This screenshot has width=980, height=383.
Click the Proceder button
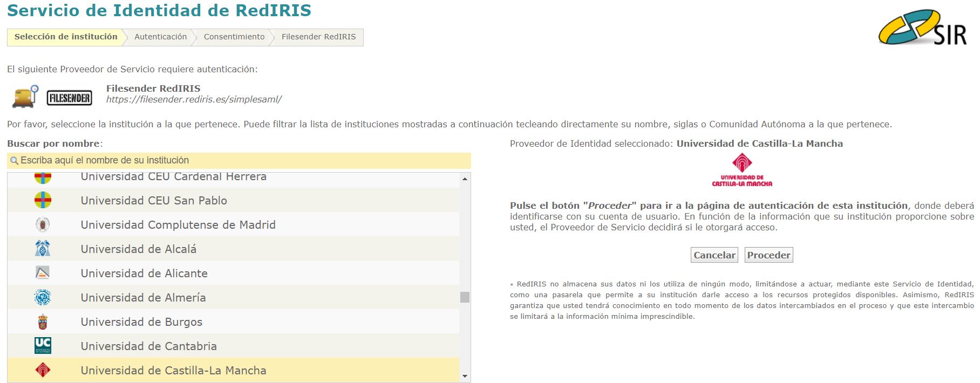click(x=768, y=255)
